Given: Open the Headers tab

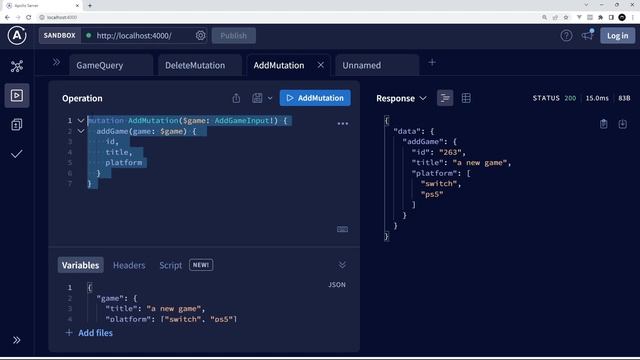Looking at the screenshot, I should point(129,265).
